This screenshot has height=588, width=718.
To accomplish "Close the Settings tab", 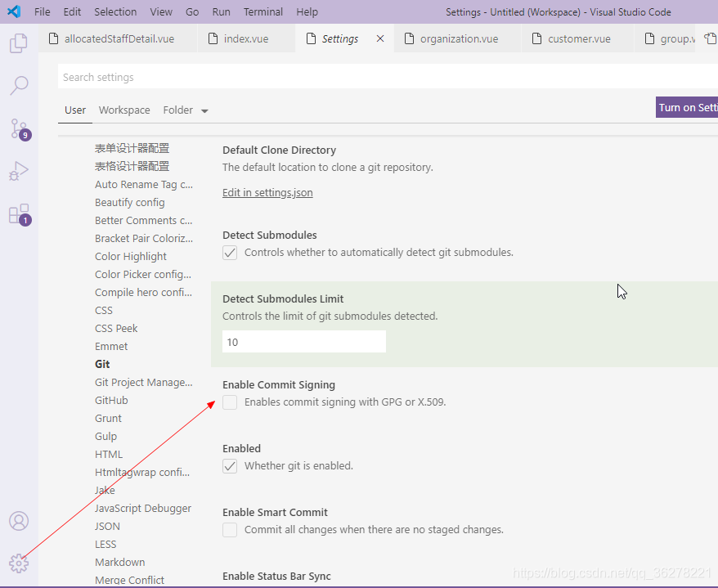I will (380, 39).
